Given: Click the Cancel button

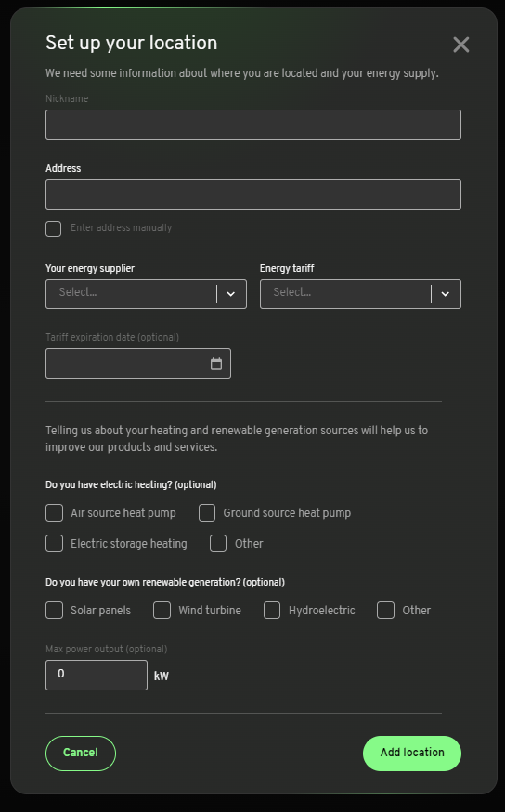Looking at the screenshot, I should click(81, 753).
